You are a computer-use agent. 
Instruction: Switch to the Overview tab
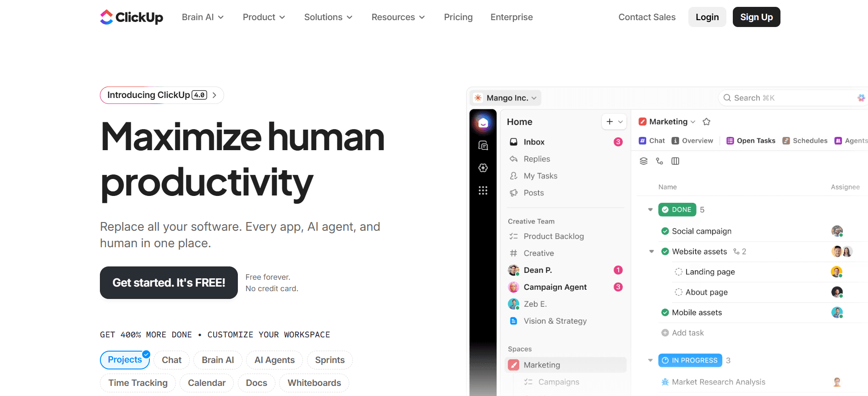(692, 141)
